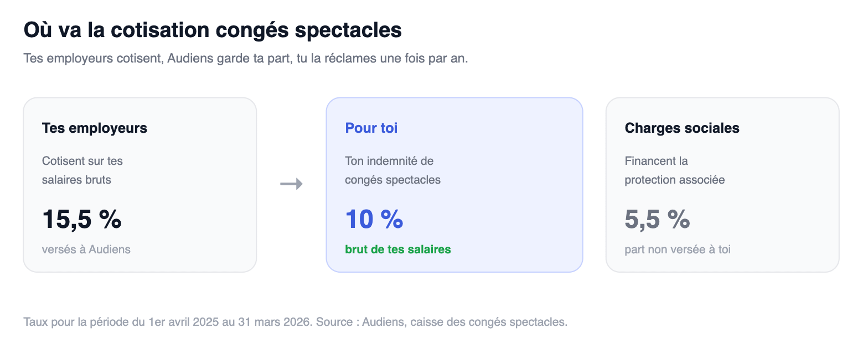Click 'Financent la protection associée' description
The width and height of the screenshot is (868, 354).
tap(675, 170)
